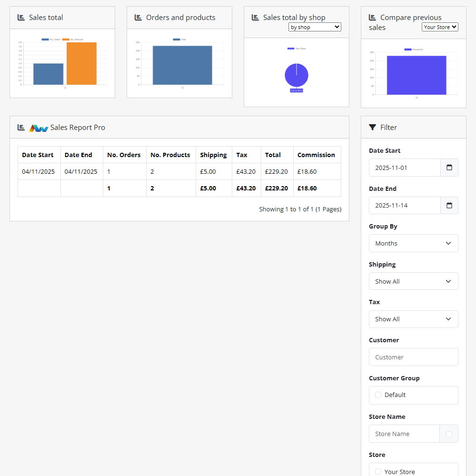
Task: Open the Shipping Show All dropdown
Action: (x=413, y=281)
